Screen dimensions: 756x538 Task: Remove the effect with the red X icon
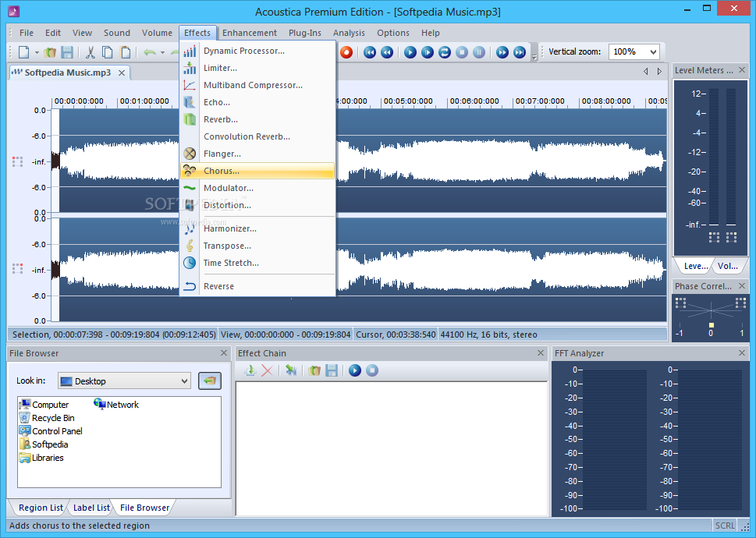[267, 370]
